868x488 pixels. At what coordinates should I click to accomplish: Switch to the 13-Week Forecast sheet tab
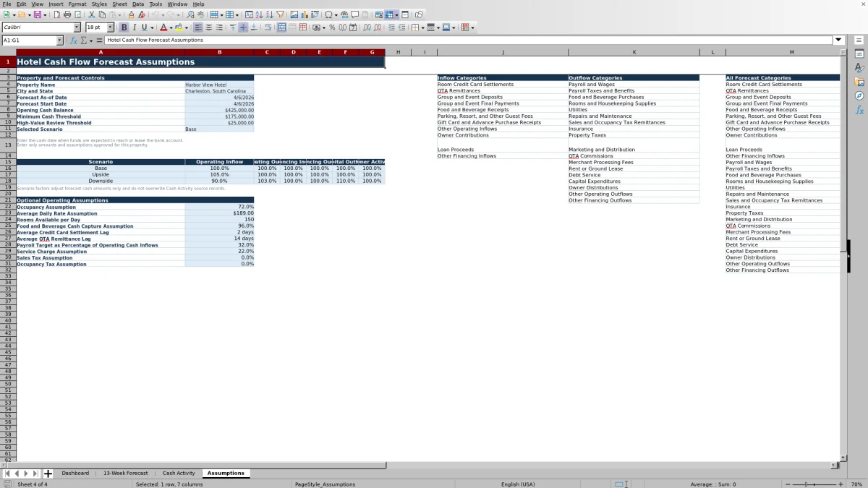tap(125, 473)
